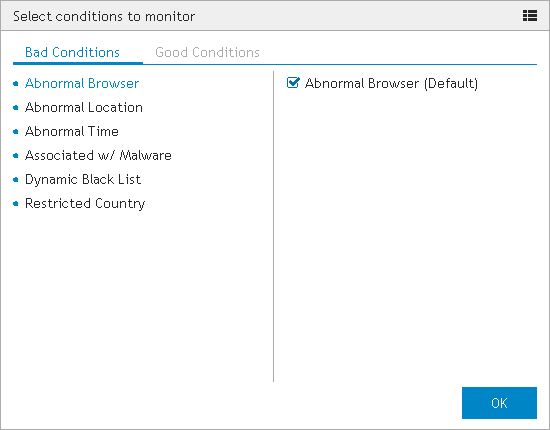Click the bullet next to Associated w/ Malware
This screenshot has width=550, height=430.
[15, 155]
